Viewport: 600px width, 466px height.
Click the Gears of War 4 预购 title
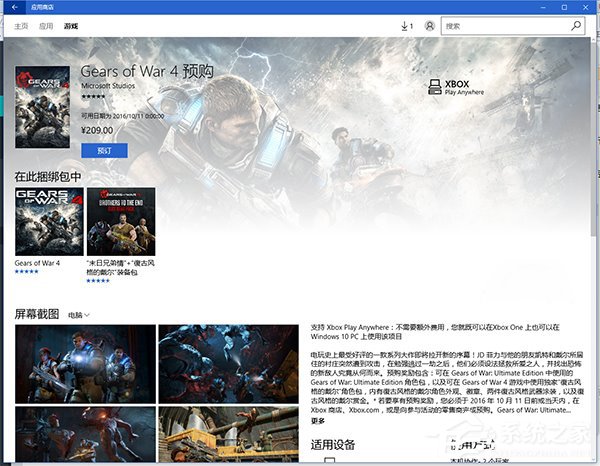pyautogui.click(x=147, y=72)
